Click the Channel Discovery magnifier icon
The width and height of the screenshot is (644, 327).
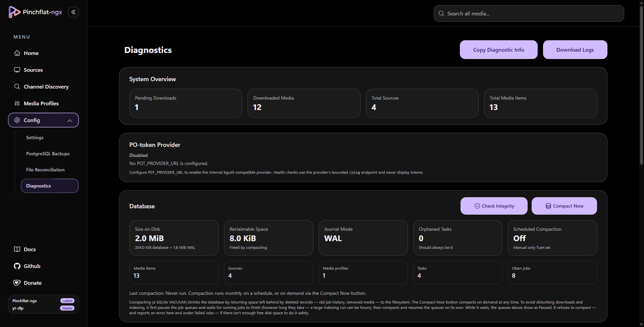point(17,87)
